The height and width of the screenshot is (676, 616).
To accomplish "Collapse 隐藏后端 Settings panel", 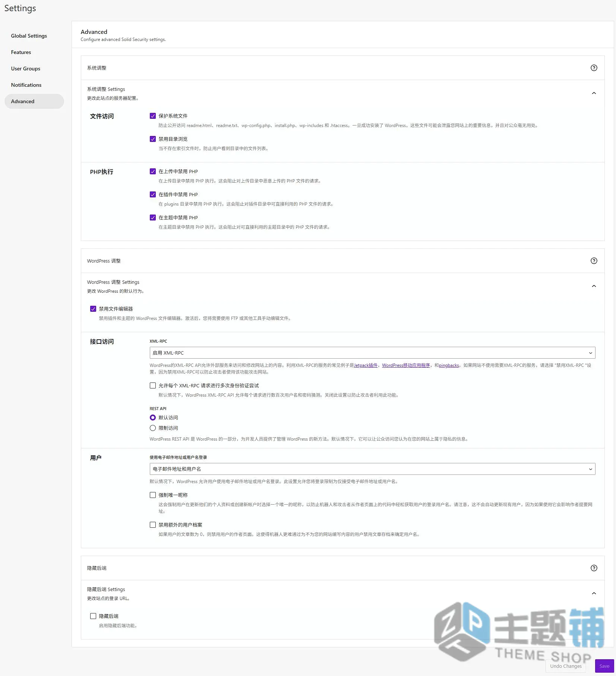I will 594,593.
